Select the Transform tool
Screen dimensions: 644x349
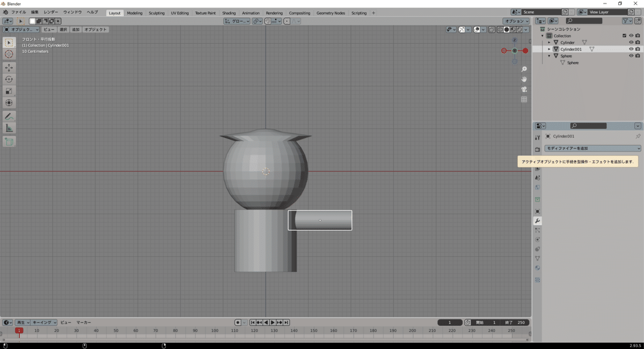click(9, 103)
